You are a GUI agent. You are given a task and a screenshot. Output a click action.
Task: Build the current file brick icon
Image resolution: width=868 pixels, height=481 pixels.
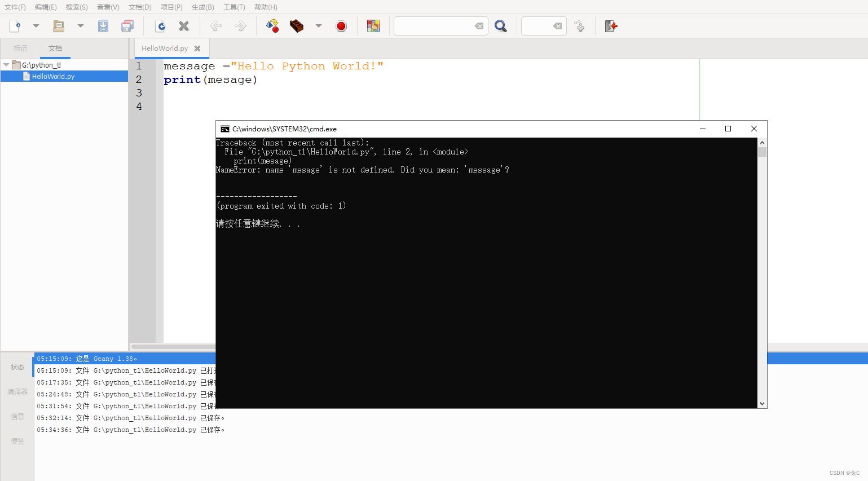[x=297, y=26]
